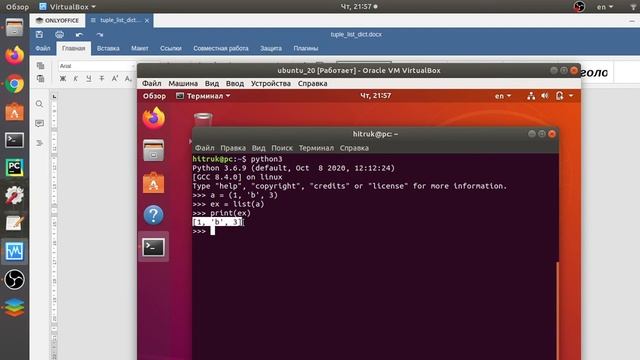Open the terminal Поиск menu
This screenshot has width=640, height=360.
(x=282, y=148)
